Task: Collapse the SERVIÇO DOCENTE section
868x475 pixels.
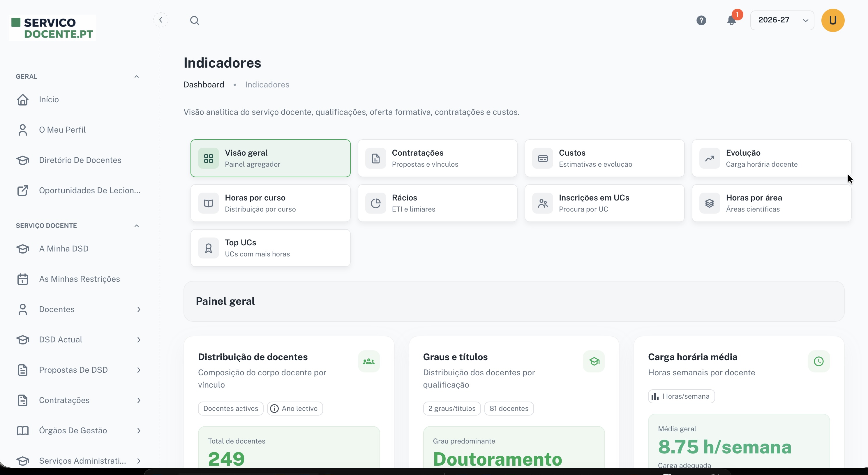Action: click(137, 226)
